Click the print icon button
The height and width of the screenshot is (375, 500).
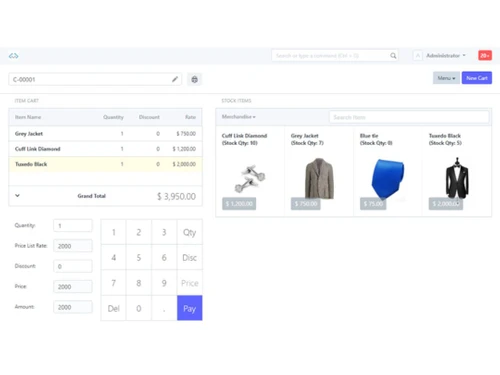point(195,79)
